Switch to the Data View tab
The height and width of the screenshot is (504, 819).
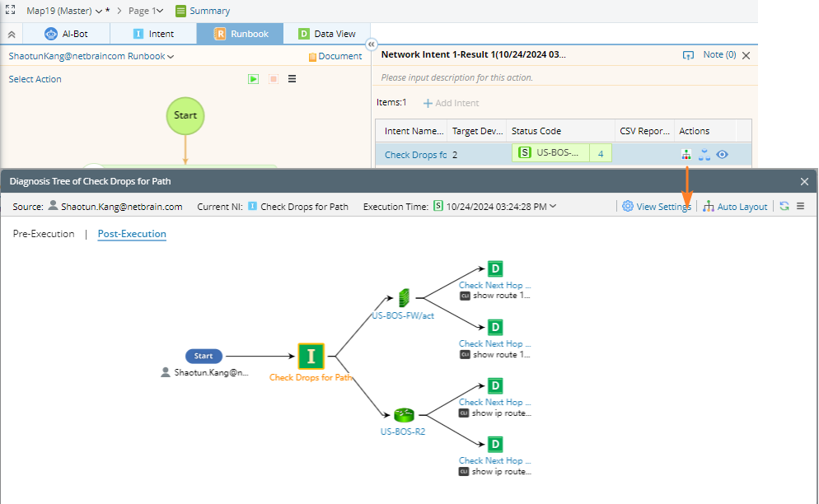click(327, 34)
